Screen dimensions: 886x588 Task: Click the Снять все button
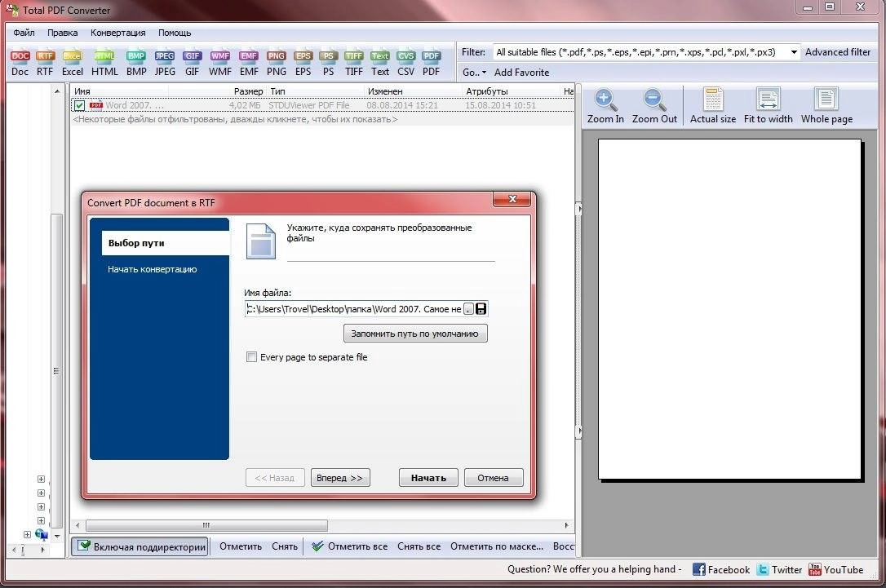(x=419, y=546)
